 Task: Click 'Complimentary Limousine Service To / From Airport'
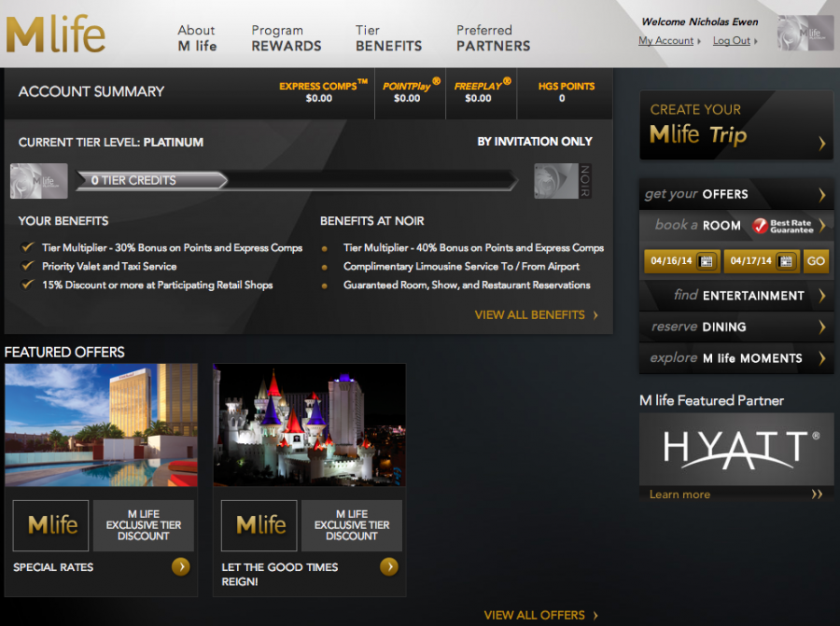tap(461, 267)
